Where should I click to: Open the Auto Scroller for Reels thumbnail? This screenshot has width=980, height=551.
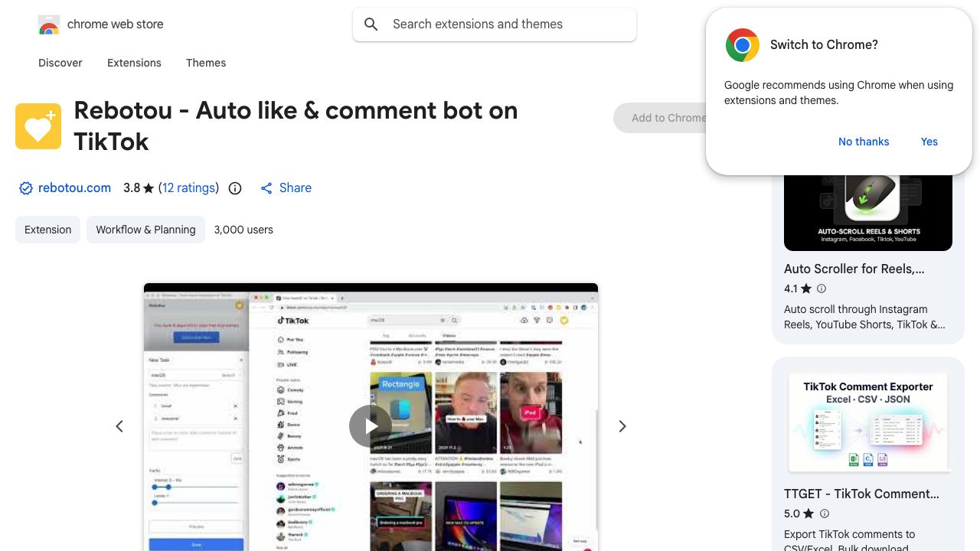pos(868,213)
